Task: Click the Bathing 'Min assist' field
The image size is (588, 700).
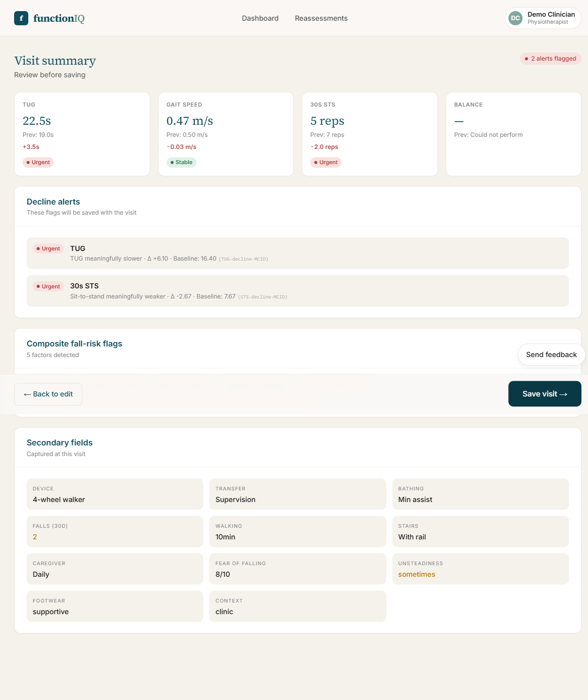Action: [480, 494]
